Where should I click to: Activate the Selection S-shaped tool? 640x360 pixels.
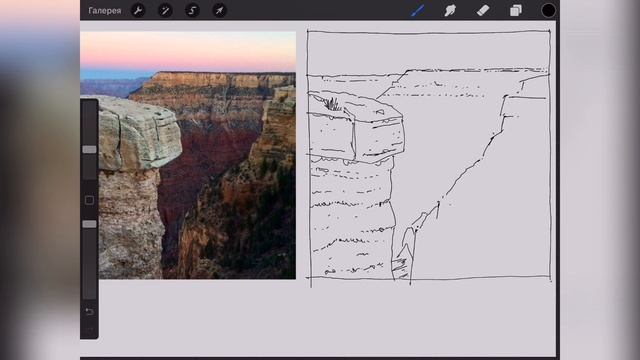tap(192, 11)
